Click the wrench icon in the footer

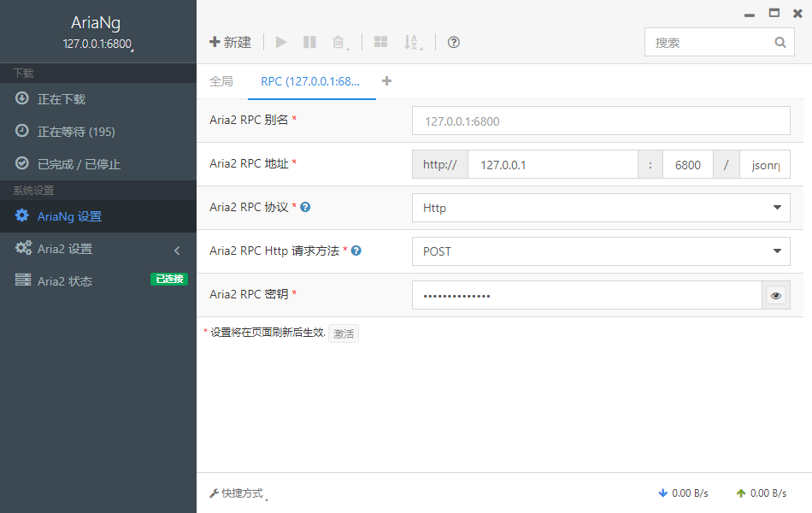coord(214,494)
